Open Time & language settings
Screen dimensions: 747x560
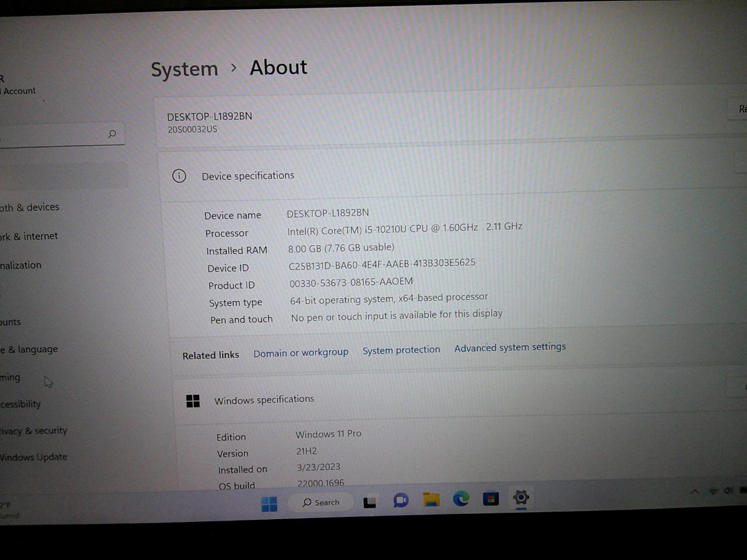coord(29,349)
